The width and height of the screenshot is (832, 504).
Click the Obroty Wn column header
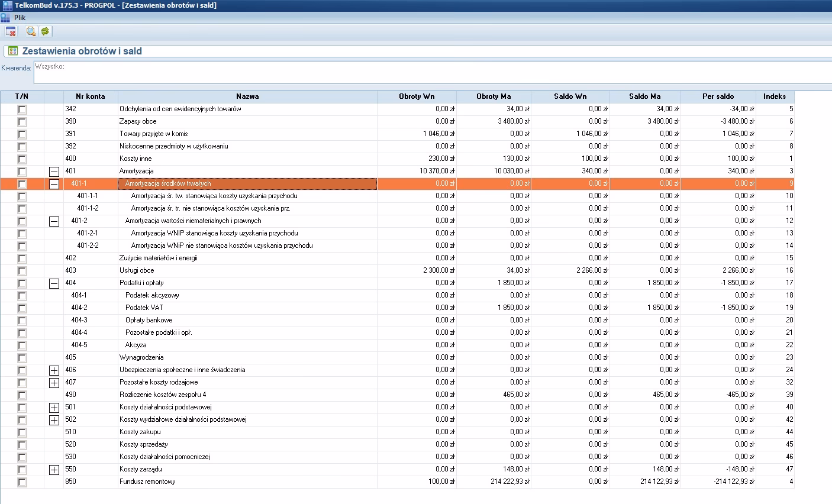(x=417, y=96)
